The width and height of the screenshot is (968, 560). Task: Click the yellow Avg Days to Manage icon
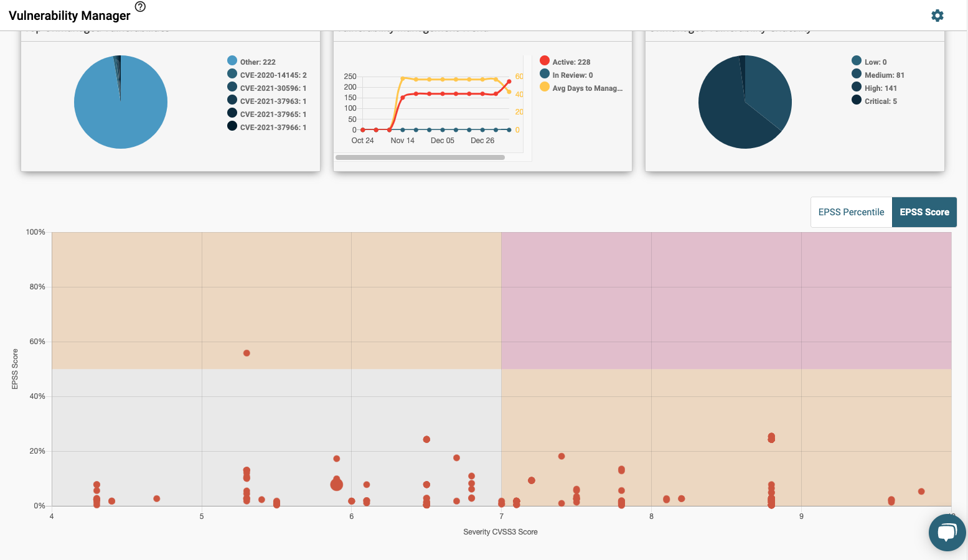[543, 87]
